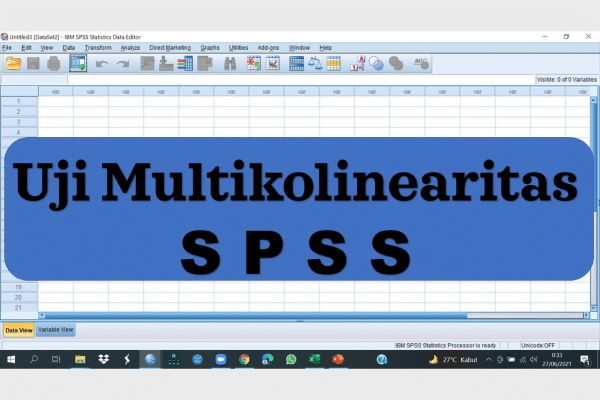Click vertical scrollbar up arrow
Screen dimensions: 600x400
click(593, 100)
